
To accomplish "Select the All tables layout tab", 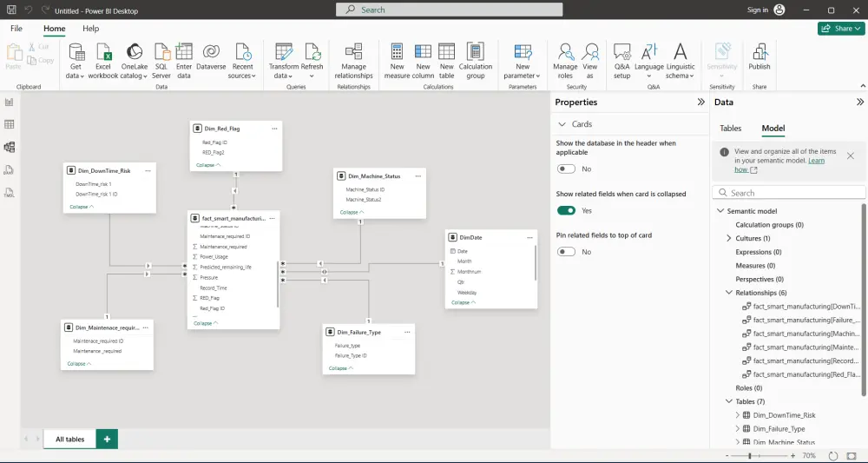I will coord(69,440).
